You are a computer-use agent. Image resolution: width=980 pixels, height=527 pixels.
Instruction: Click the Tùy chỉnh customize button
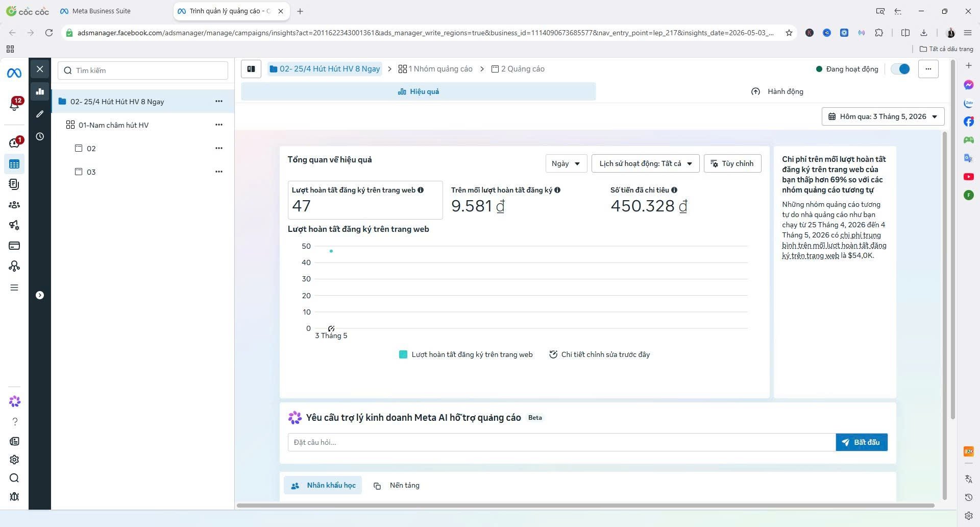[x=732, y=163]
